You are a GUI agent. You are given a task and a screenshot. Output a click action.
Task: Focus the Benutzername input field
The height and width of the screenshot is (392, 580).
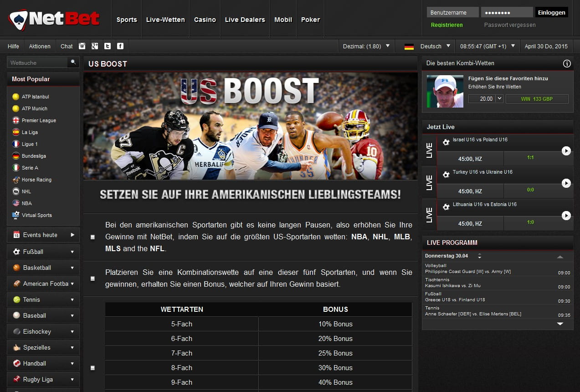(452, 12)
